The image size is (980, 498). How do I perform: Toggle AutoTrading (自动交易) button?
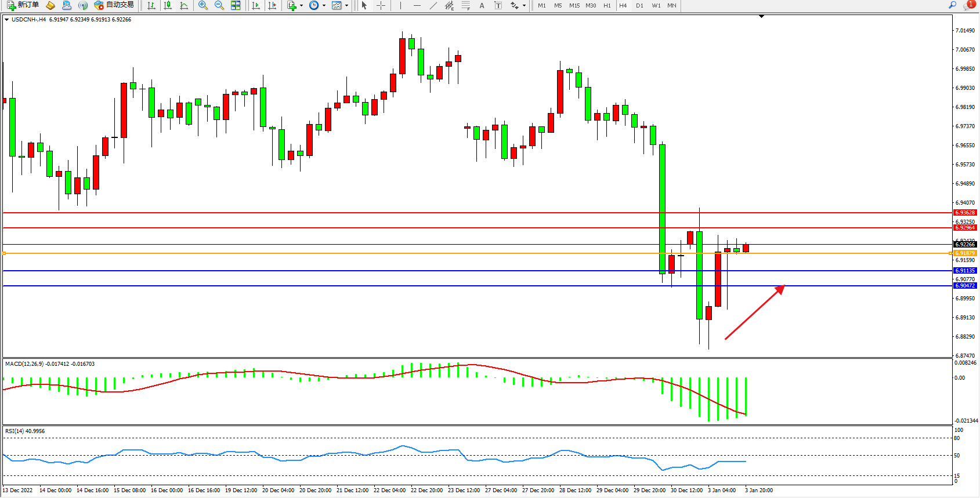[114, 5]
